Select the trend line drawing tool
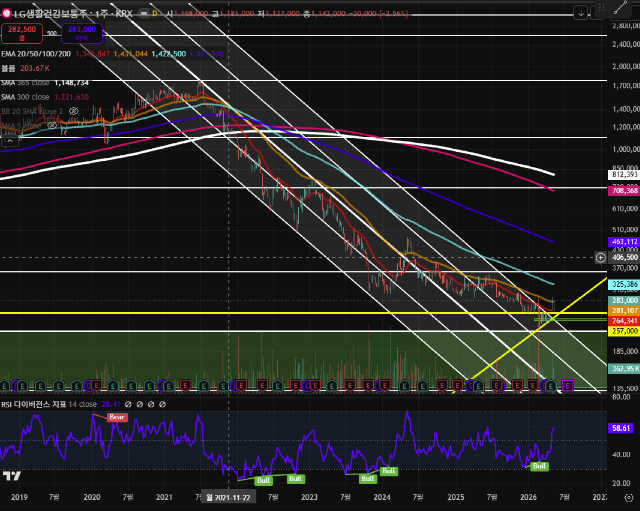 (x=620, y=8)
